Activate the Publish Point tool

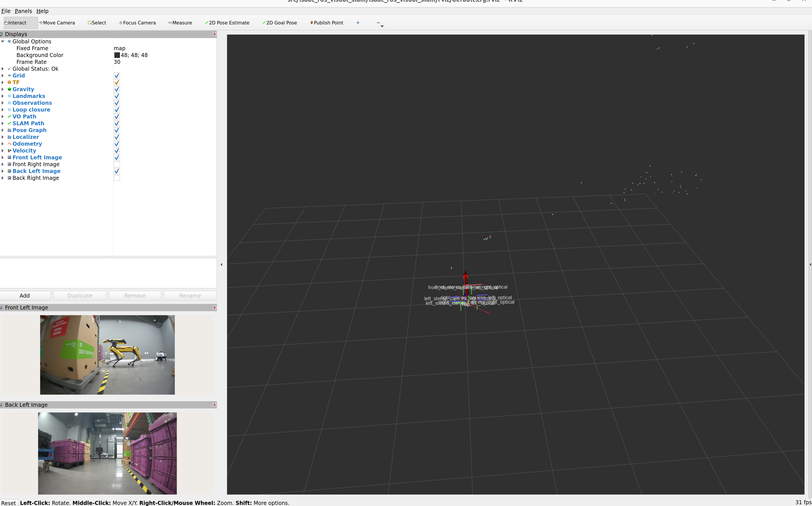pos(327,22)
